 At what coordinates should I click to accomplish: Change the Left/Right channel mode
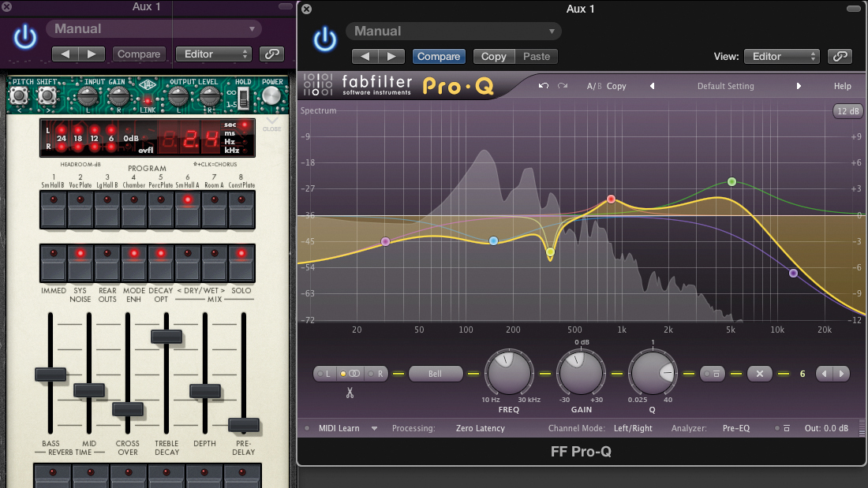click(633, 428)
